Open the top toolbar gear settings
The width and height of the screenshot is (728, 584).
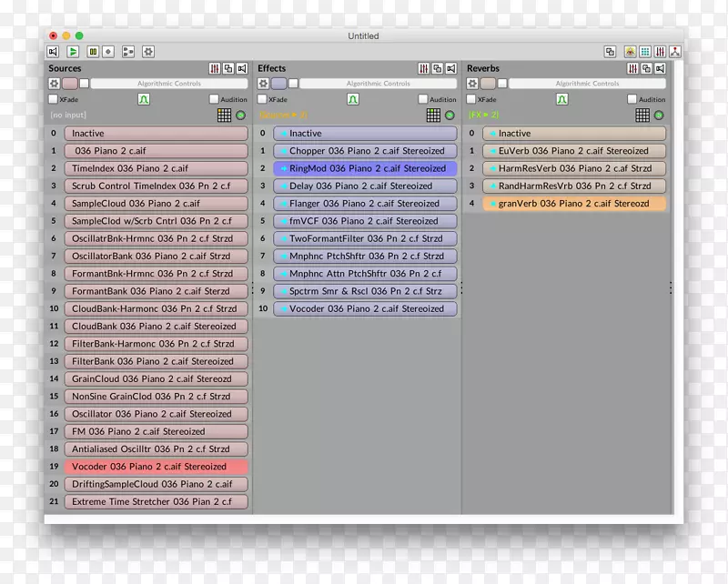pos(148,52)
